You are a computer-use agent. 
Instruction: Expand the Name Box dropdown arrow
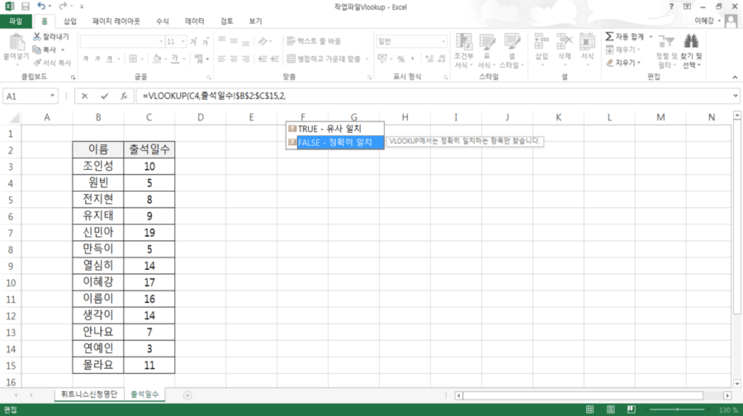52,96
